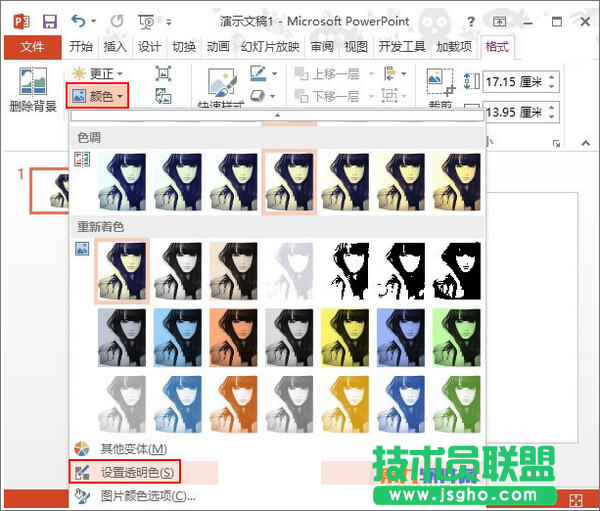
Task: Go to 幻灯片放映 tab
Action: [x=270, y=47]
